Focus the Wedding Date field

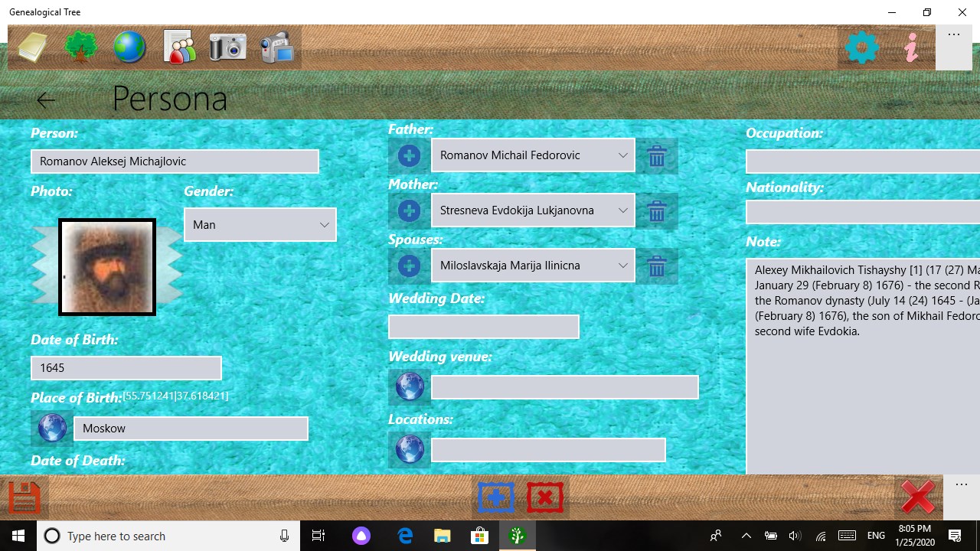tap(484, 327)
